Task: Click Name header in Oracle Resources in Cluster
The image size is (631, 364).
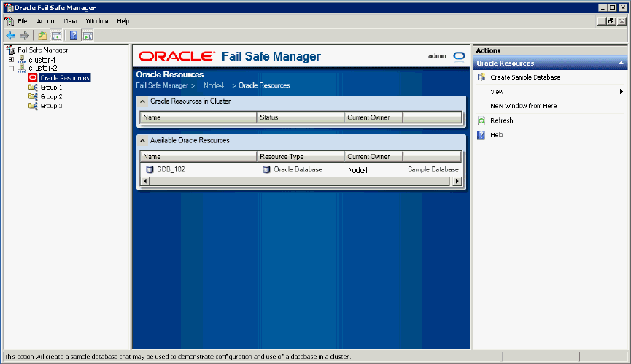Action: tap(198, 117)
